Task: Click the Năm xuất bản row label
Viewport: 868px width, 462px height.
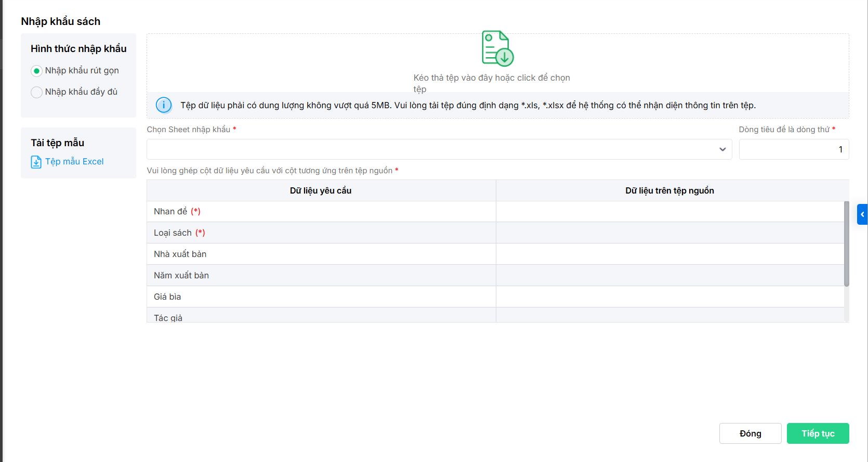Action: point(181,276)
